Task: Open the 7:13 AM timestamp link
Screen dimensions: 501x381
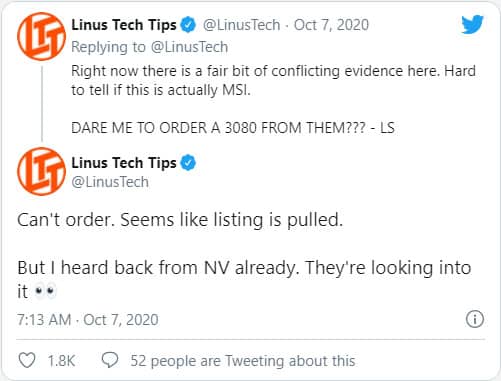Action: [88, 319]
